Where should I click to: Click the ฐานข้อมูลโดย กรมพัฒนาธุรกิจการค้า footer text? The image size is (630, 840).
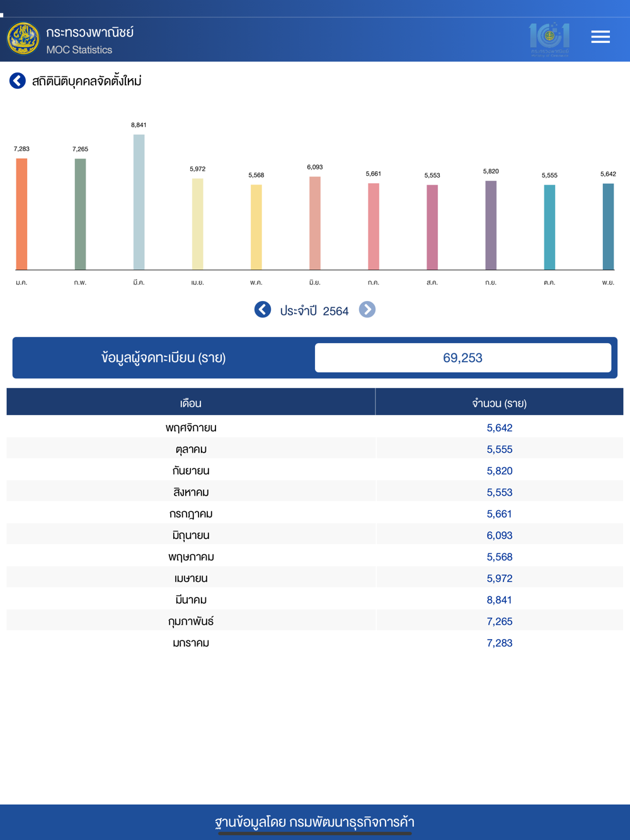pos(314,822)
